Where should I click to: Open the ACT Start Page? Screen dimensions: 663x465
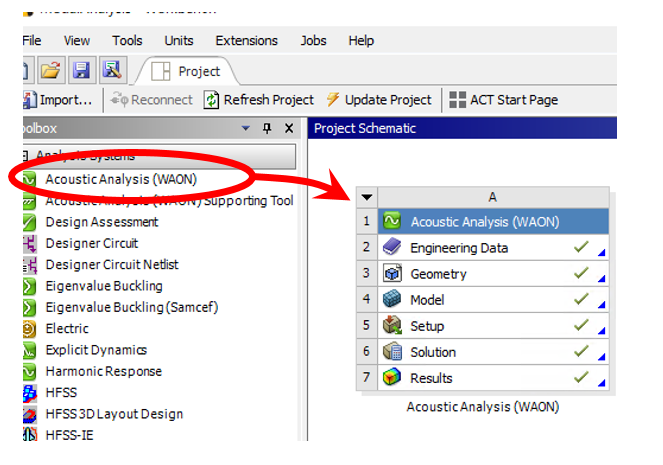pyautogui.click(x=503, y=100)
